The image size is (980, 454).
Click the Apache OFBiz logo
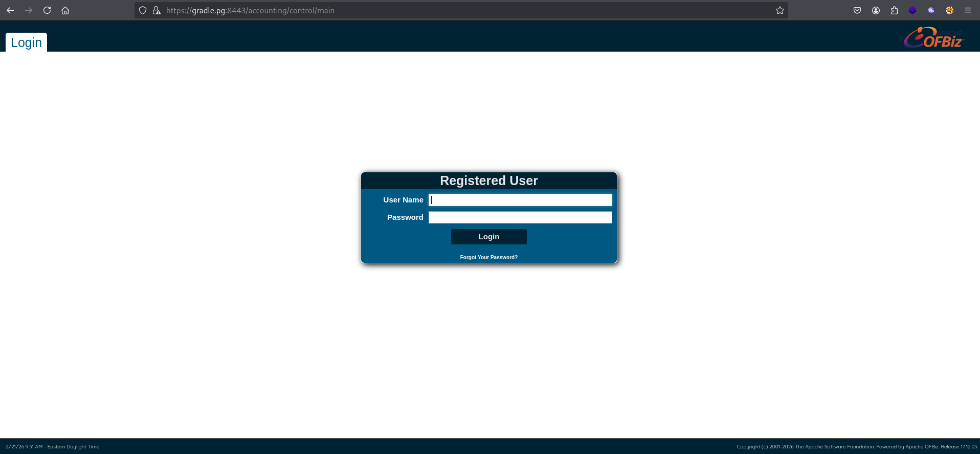[x=933, y=38]
